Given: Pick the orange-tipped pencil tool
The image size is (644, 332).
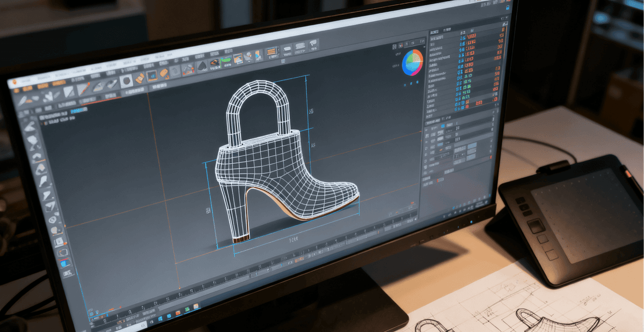Looking at the screenshot, I should (x=84, y=90).
